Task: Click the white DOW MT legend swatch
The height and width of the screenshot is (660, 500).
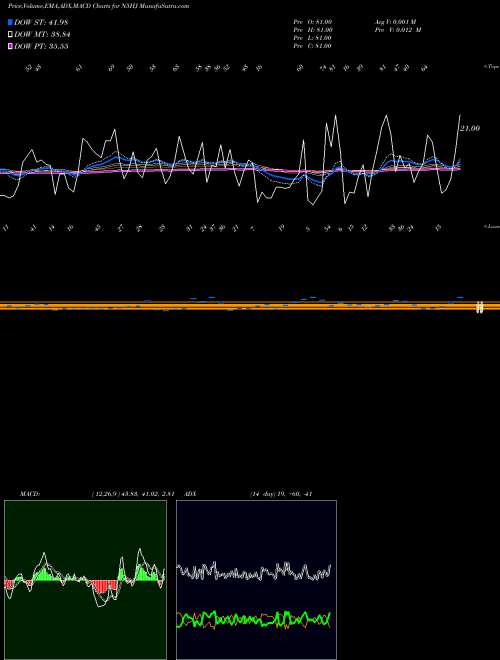Action: 10,35
